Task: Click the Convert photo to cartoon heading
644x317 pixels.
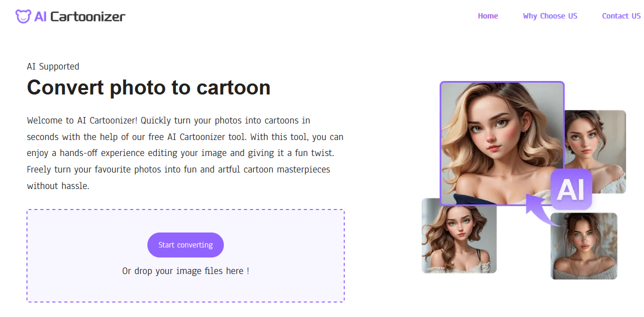Action: click(148, 87)
